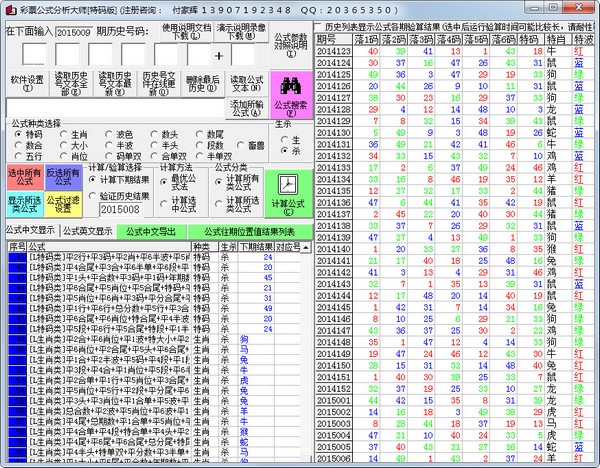Click 使用说明文档下载 button
Viewport: 600px width, 468px height.
coord(187,31)
